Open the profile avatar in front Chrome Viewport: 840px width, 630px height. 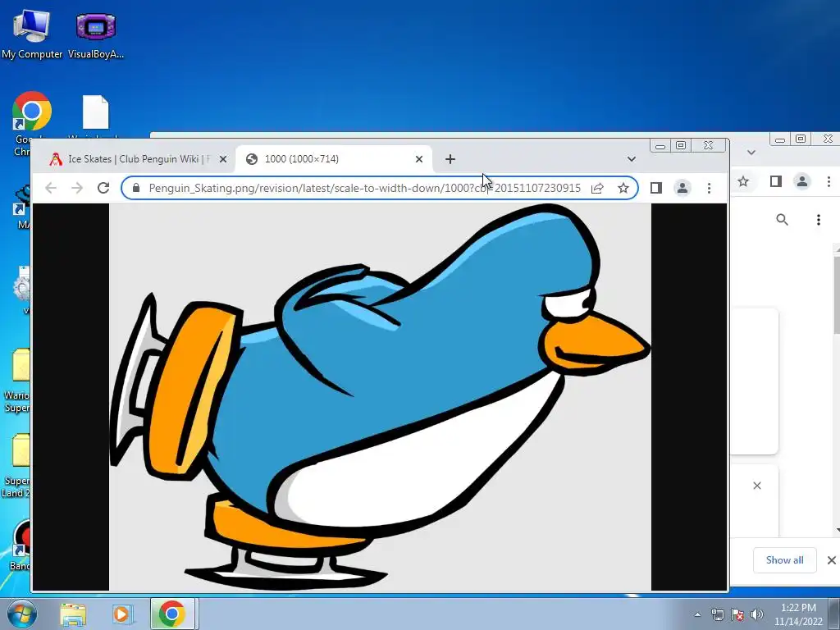[682, 188]
